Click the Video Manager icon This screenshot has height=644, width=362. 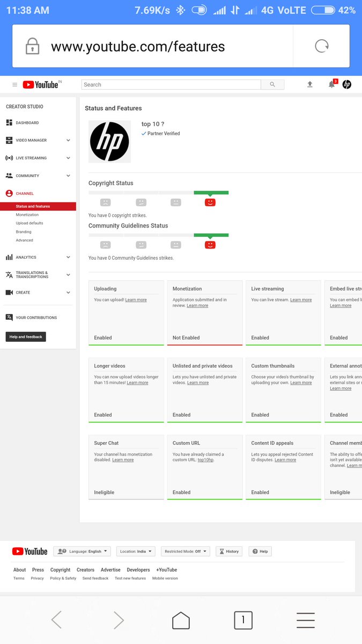point(9,140)
